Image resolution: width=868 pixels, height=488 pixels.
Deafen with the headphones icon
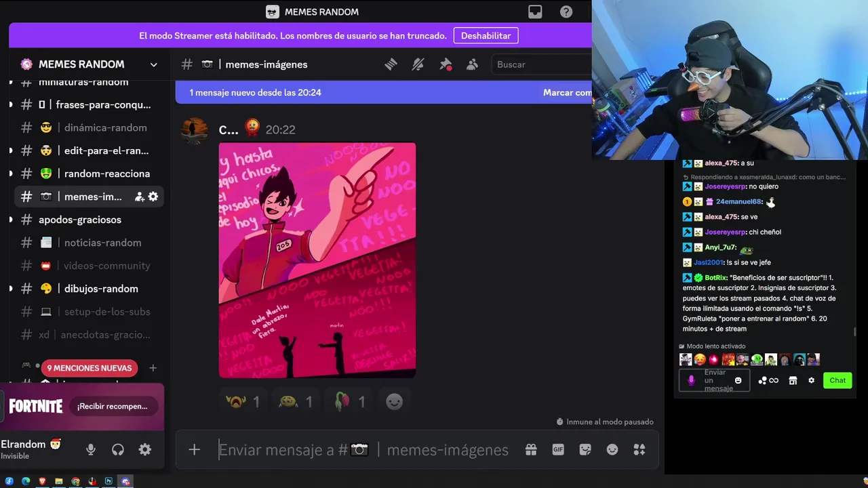click(x=118, y=449)
